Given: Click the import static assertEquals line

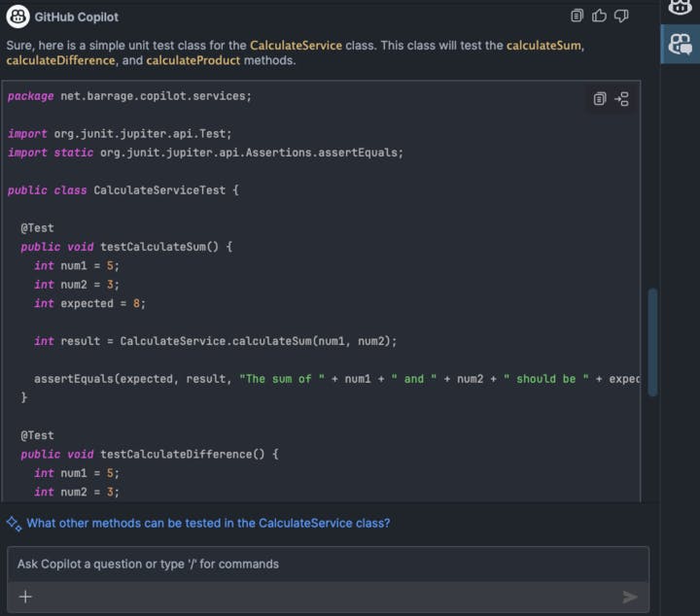Looking at the screenshot, I should coord(205,153).
